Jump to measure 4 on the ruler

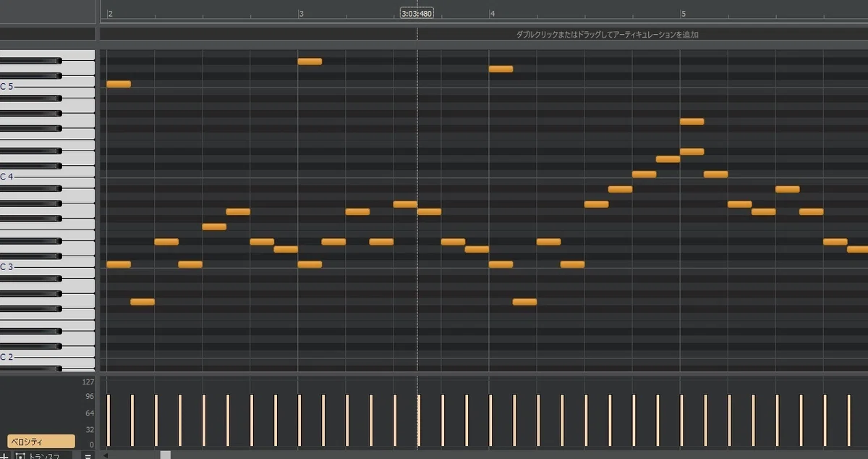(x=492, y=14)
